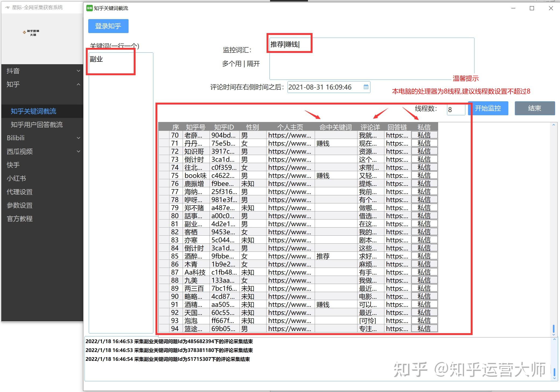Screen dimensions: 560x392
Task: Click comment cell 求带[... in row 74
Action: [370, 167]
